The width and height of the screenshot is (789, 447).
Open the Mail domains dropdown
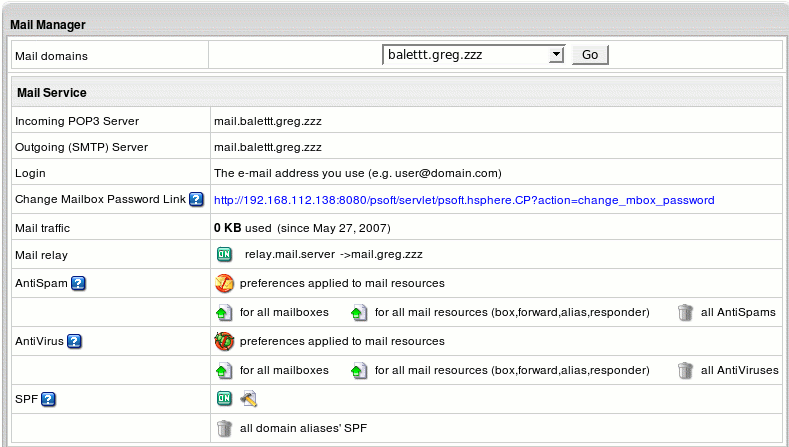click(473, 55)
